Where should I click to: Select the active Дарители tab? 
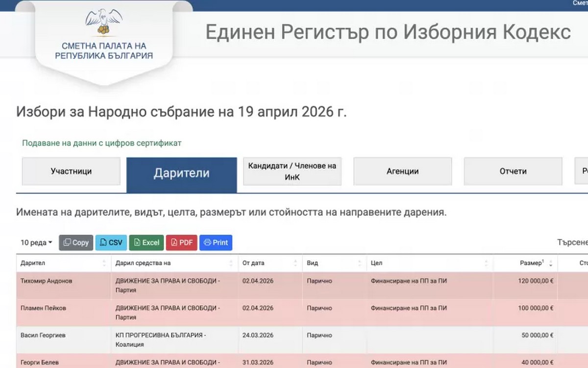tap(181, 173)
